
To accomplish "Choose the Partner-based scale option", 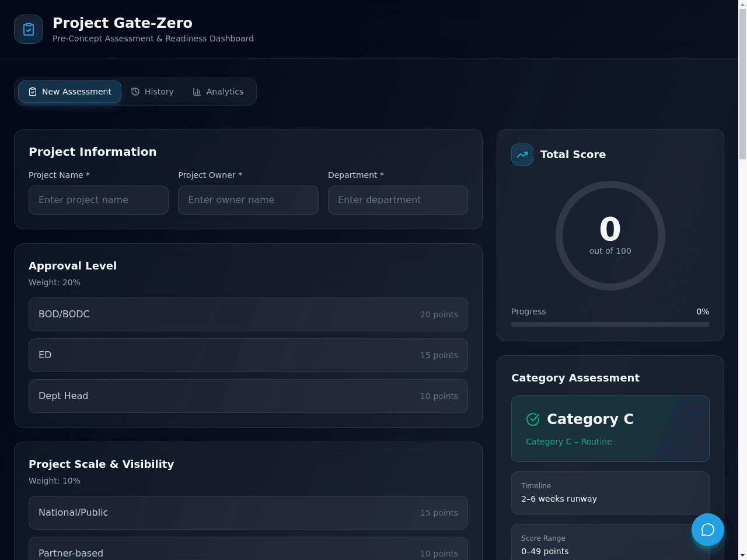I will point(248,549).
